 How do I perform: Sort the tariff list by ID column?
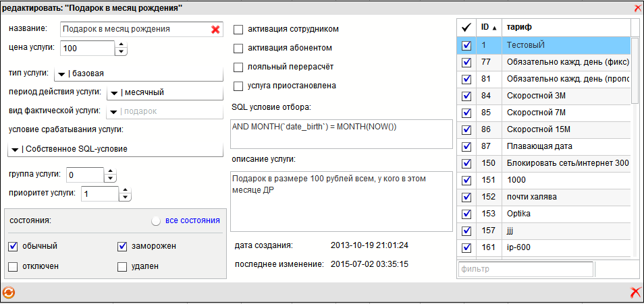click(x=488, y=27)
